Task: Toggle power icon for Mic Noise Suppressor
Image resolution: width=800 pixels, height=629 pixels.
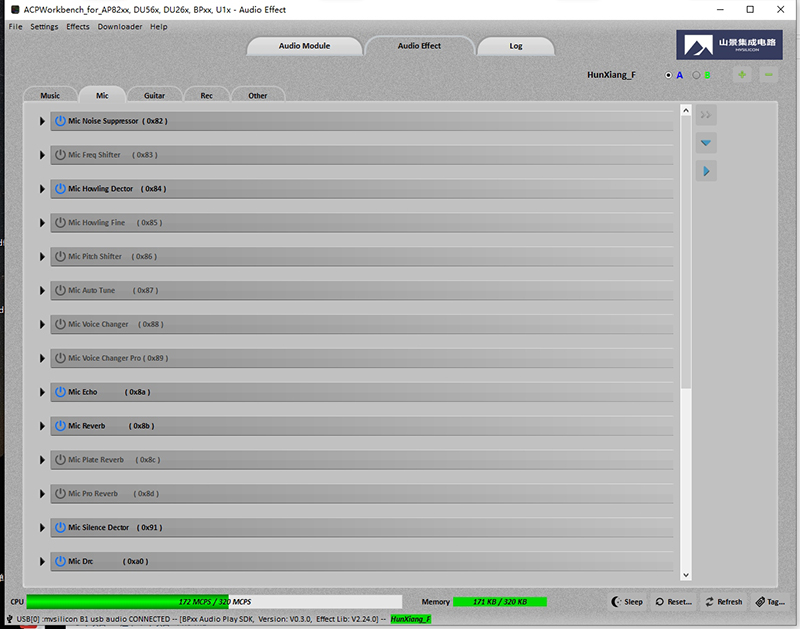Action: point(60,121)
